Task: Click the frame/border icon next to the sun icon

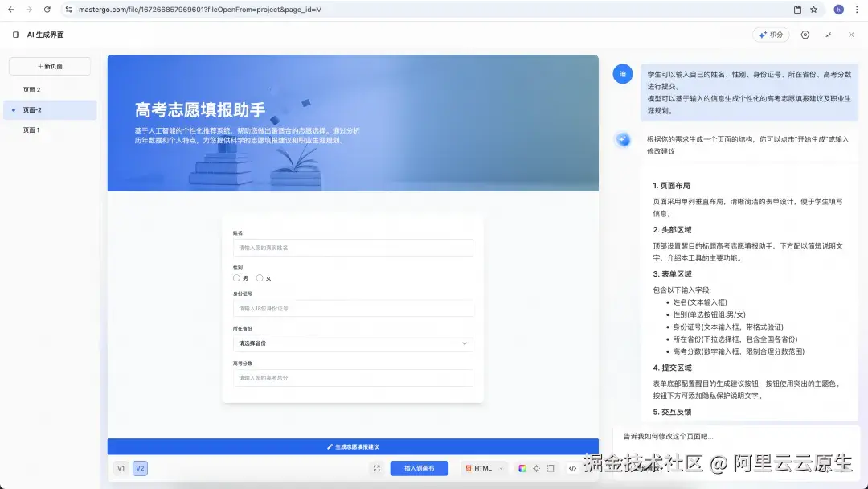Action: click(x=551, y=467)
